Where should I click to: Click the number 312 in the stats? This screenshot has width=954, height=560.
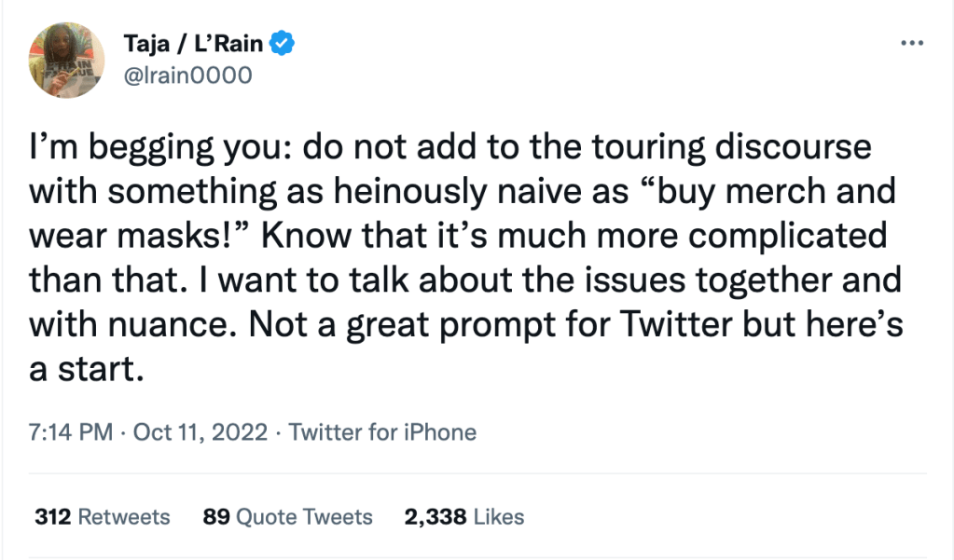[x=52, y=516]
